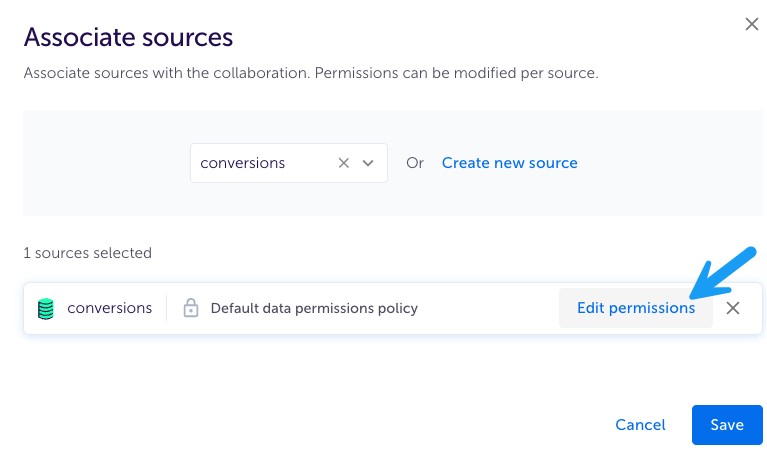Click the lock icon beside permissions policy
767x462 pixels.
point(191,308)
